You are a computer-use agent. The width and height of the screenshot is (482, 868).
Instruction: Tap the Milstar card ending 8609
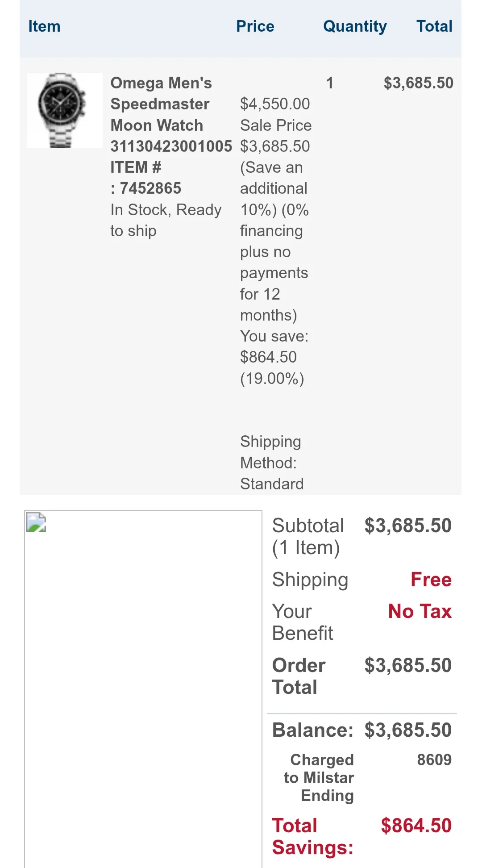tap(434, 759)
